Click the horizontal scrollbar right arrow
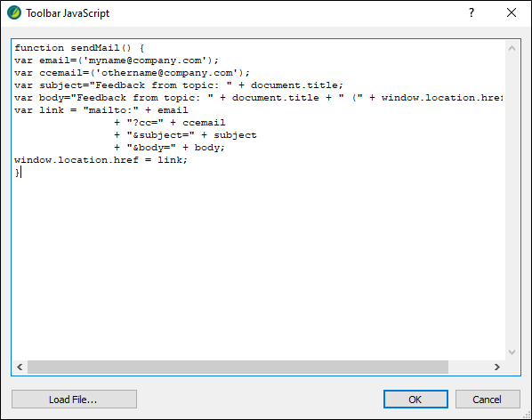 497,367
